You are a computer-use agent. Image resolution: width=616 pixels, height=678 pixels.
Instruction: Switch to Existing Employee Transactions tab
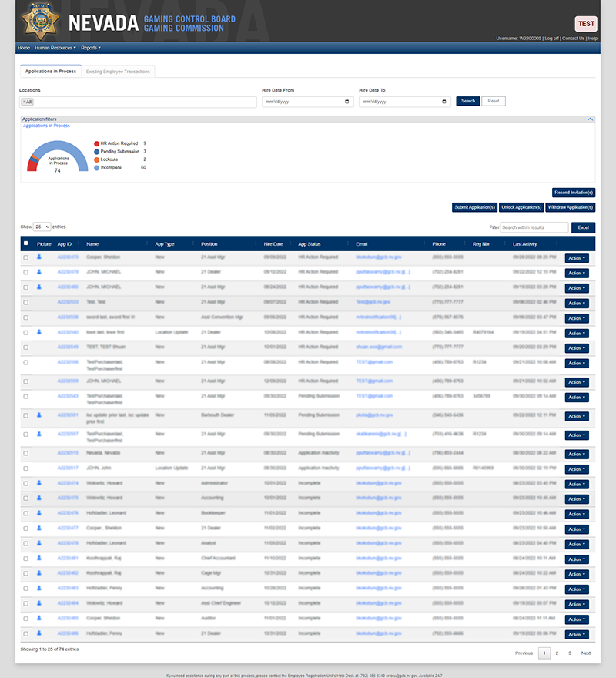click(x=118, y=72)
